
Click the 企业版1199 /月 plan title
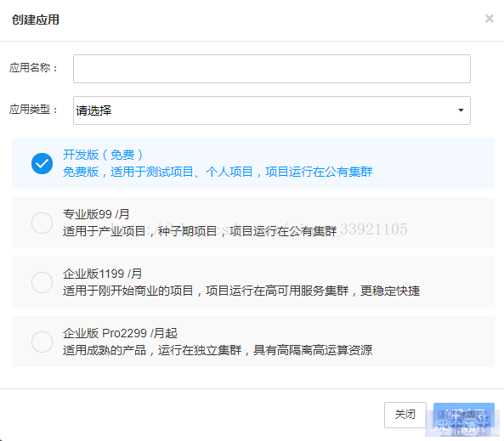(102, 274)
